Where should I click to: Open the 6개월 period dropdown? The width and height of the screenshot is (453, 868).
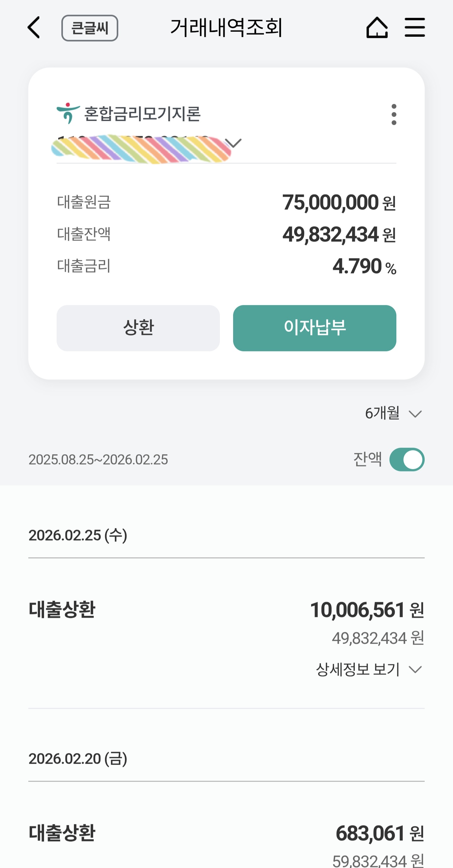point(393,414)
